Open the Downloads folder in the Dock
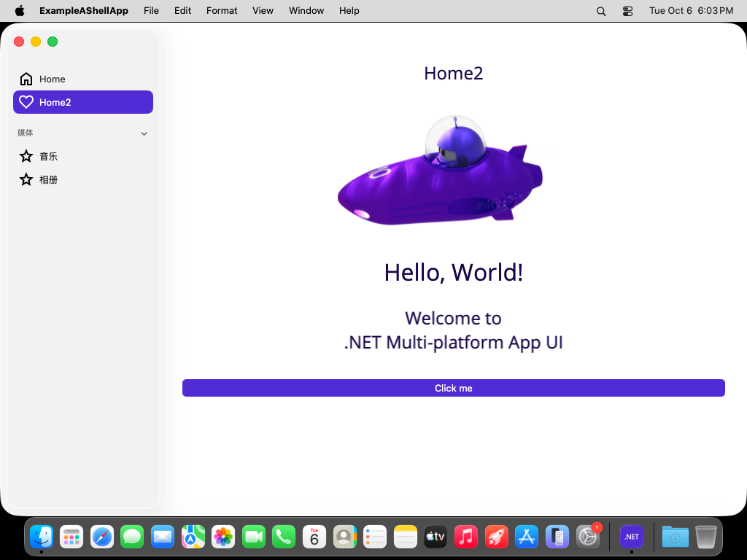The width and height of the screenshot is (747, 560). pos(675,537)
